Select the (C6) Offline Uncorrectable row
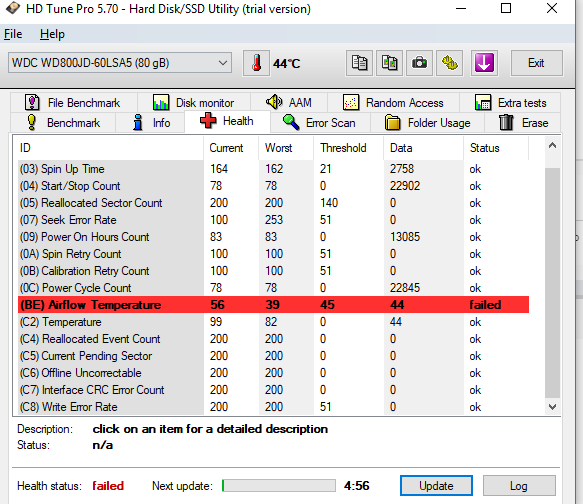The width and height of the screenshot is (583, 504). pyautogui.click(x=274, y=373)
